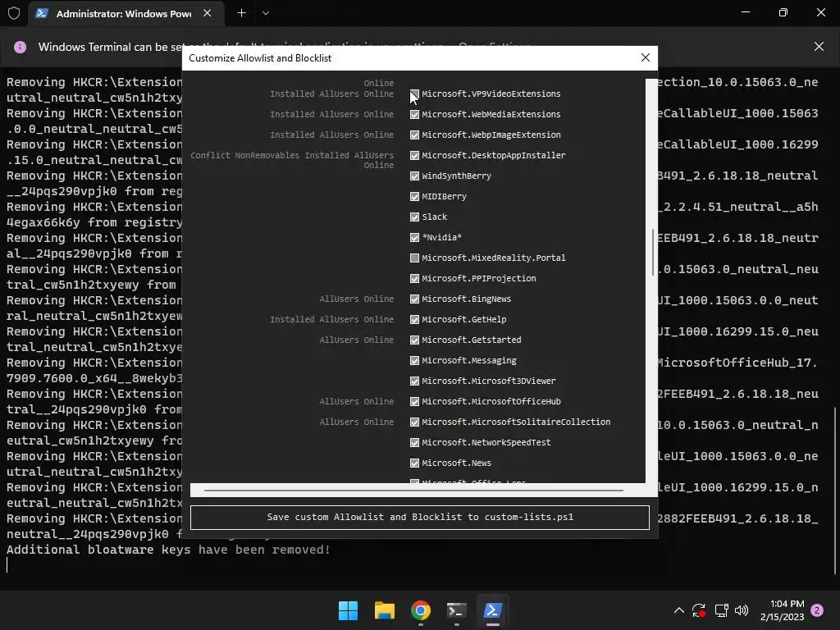Toggle Microsoft.MicrosoftOfficeHub checkbox
840x630 pixels.
click(x=414, y=402)
